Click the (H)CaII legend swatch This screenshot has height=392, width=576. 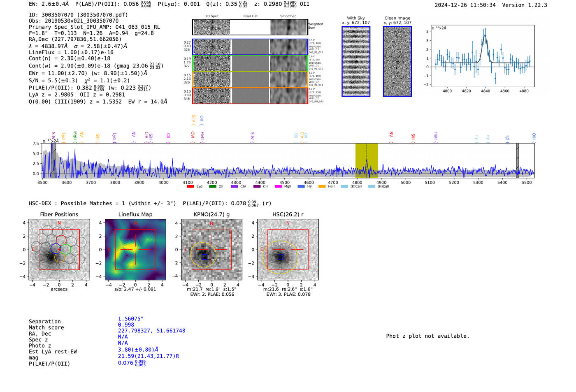372,186
